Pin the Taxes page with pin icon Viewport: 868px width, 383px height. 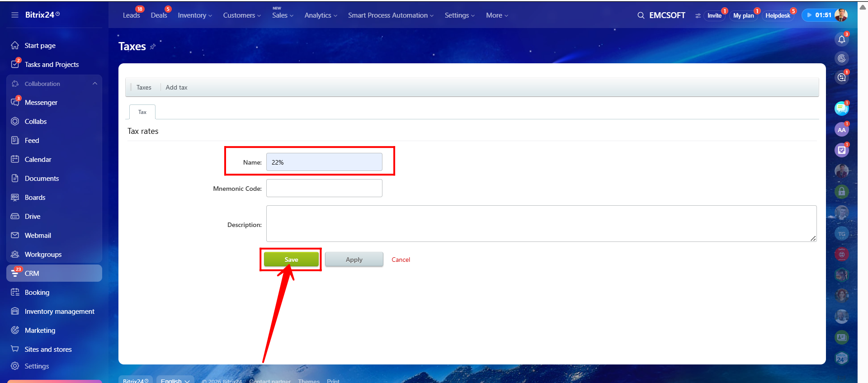[x=153, y=47]
